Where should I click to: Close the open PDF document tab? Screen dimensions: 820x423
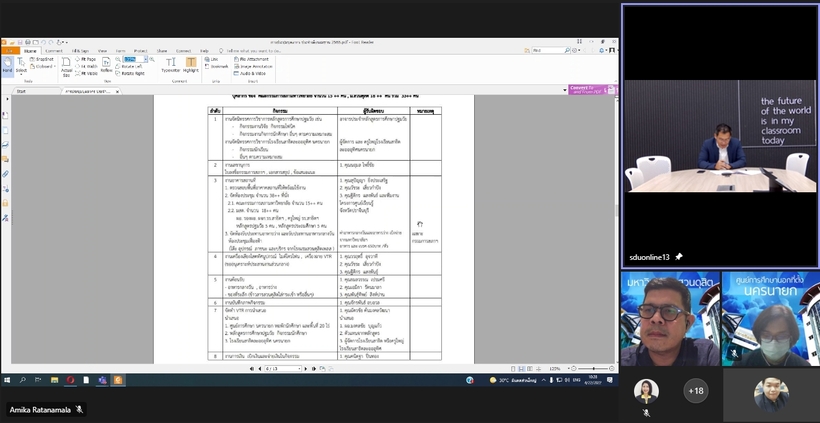coord(118,92)
